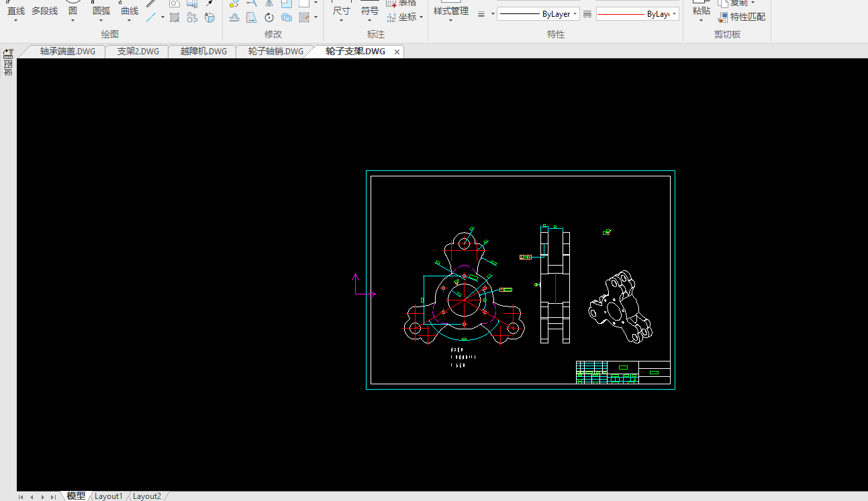The height and width of the screenshot is (501, 868).
Task: Click the hatch edit pencil icon in 修改
Action: pyautogui.click(x=304, y=17)
